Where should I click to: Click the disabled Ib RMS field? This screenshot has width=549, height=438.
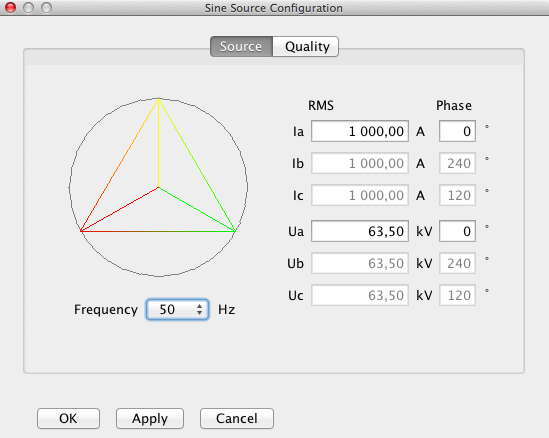point(360,163)
